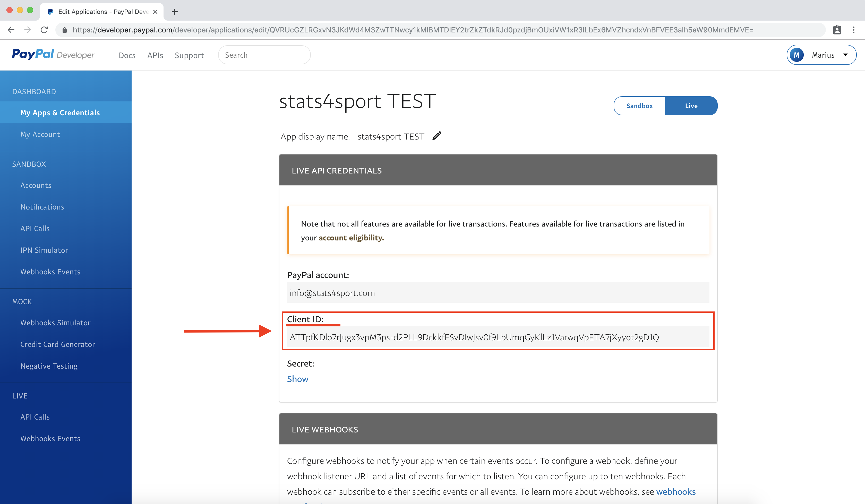Switch credentials to Sandbox mode

639,106
